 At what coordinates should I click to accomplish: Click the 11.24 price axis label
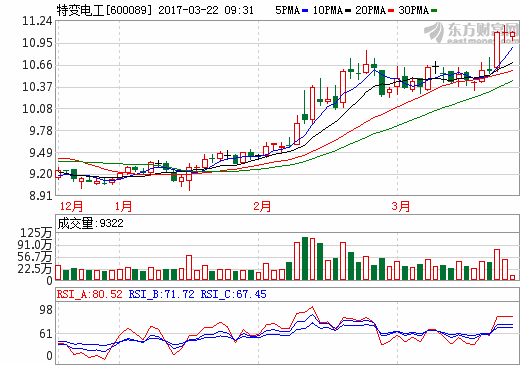click(x=37, y=21)
